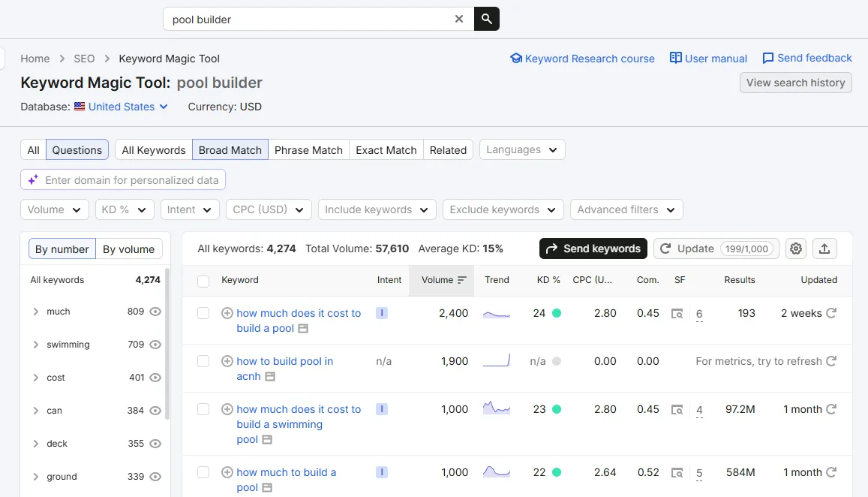
Task: Toggle eye icon for 'ground' group
Action: point(155,477)
